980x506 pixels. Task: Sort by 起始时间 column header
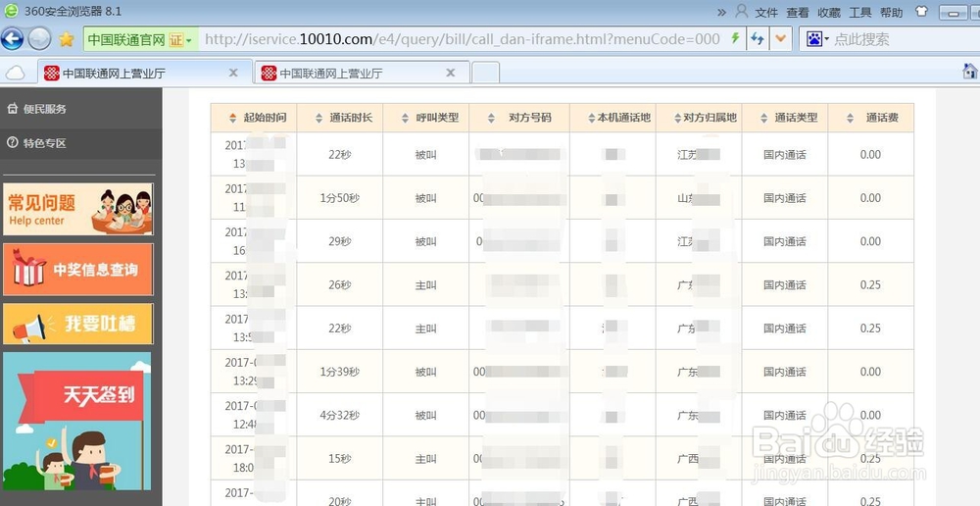(x=254, y=117)
